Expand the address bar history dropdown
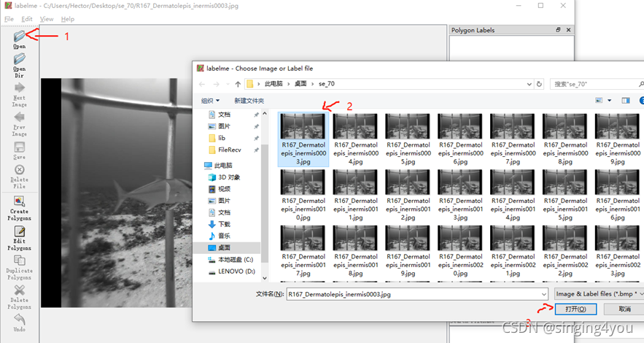The height and width of the screenshot is (343, 644). (529, 84)
